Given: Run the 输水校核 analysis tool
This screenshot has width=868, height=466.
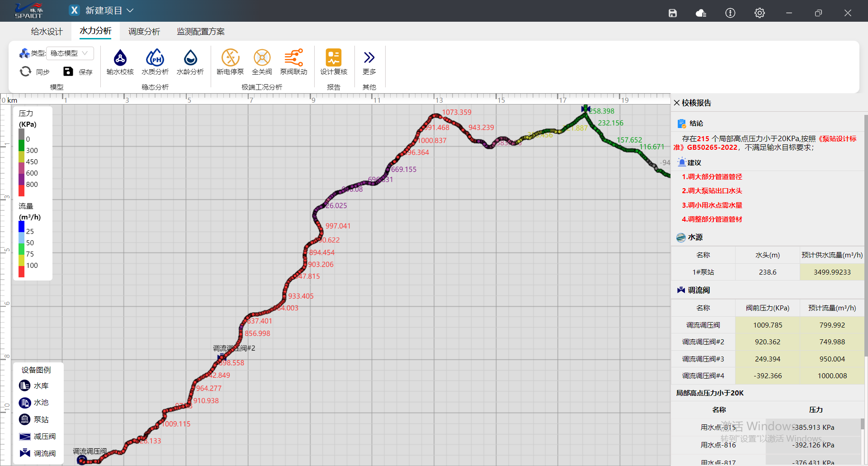Looking at the screenshot, I should (x=120, y=62).
